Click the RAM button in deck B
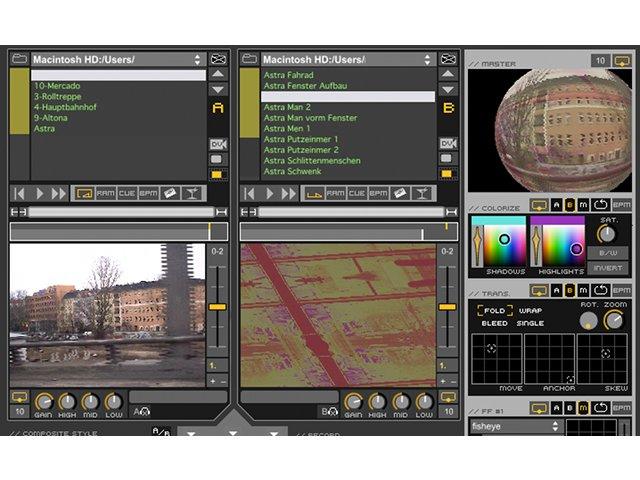Image resolution: width=640 pixels, height=480 pixels. point(336,193)
